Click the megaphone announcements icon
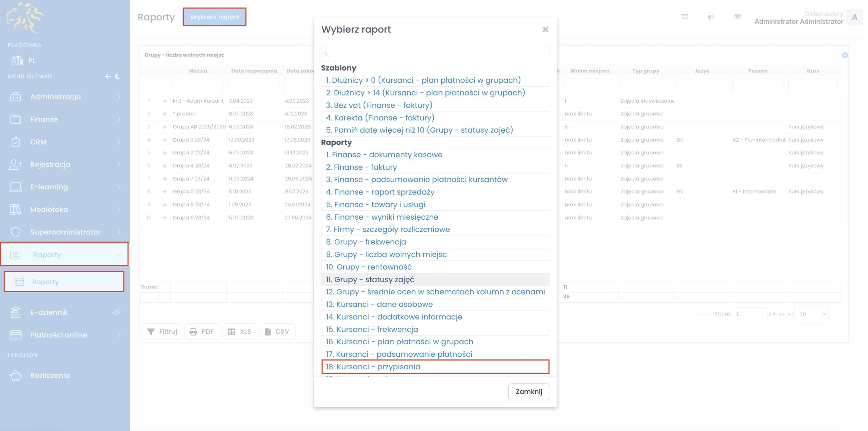Viewport: 868px width, 431px height. pos(711,17)
